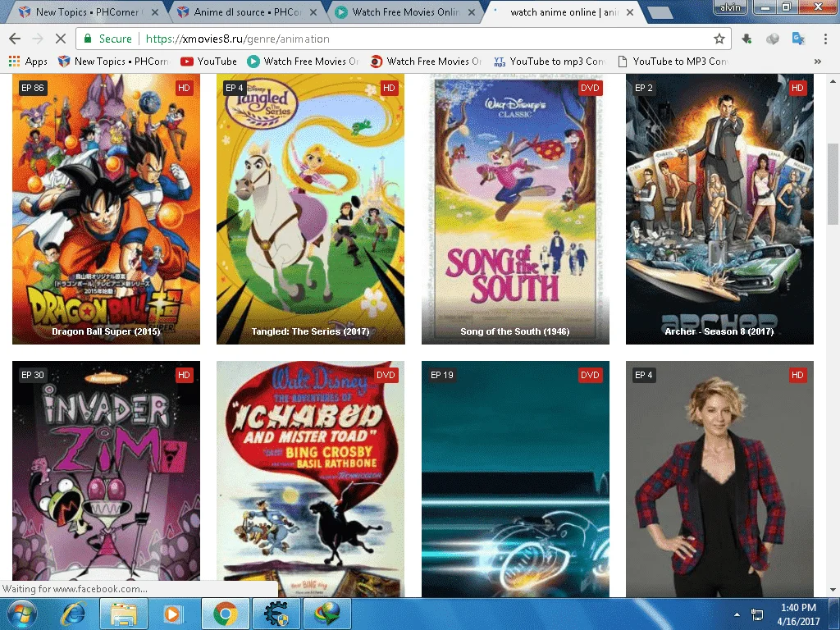This screenshot has height=630, width=840.
Task: Expand the hidden bookmarks chevron
Action: [818, 62]
